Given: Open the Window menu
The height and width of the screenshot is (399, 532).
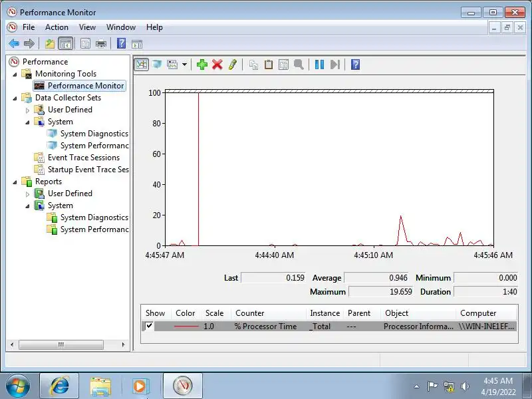Looking at the screenshot, I should (121, 27).
